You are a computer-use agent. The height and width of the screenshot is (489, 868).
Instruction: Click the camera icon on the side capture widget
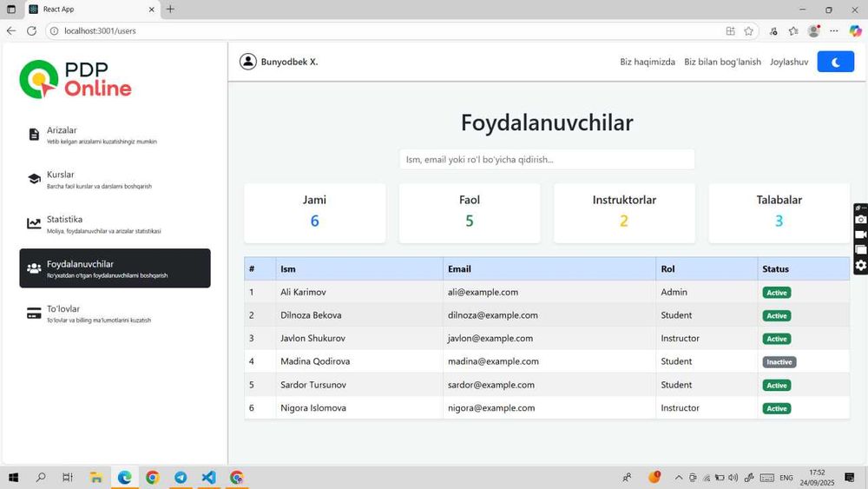pos(861,220)
